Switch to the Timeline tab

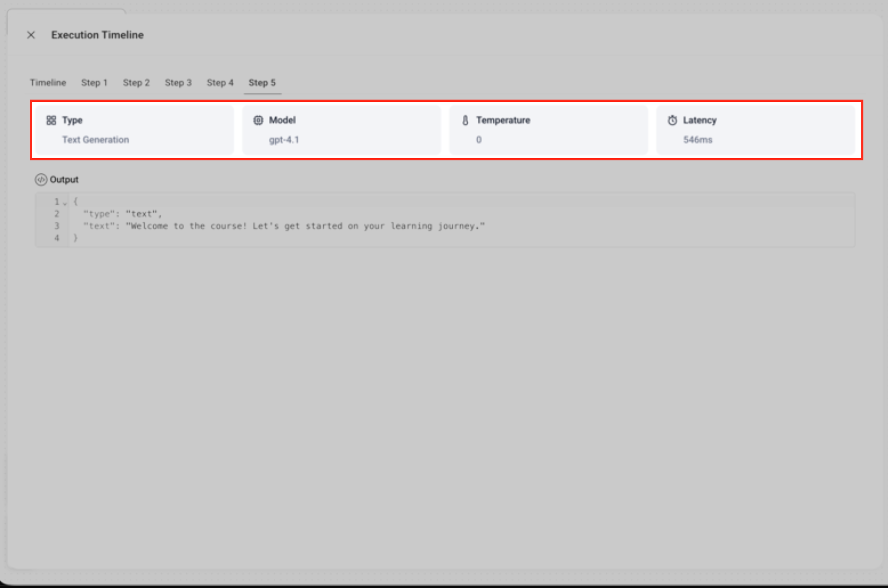tap(48, 83)
